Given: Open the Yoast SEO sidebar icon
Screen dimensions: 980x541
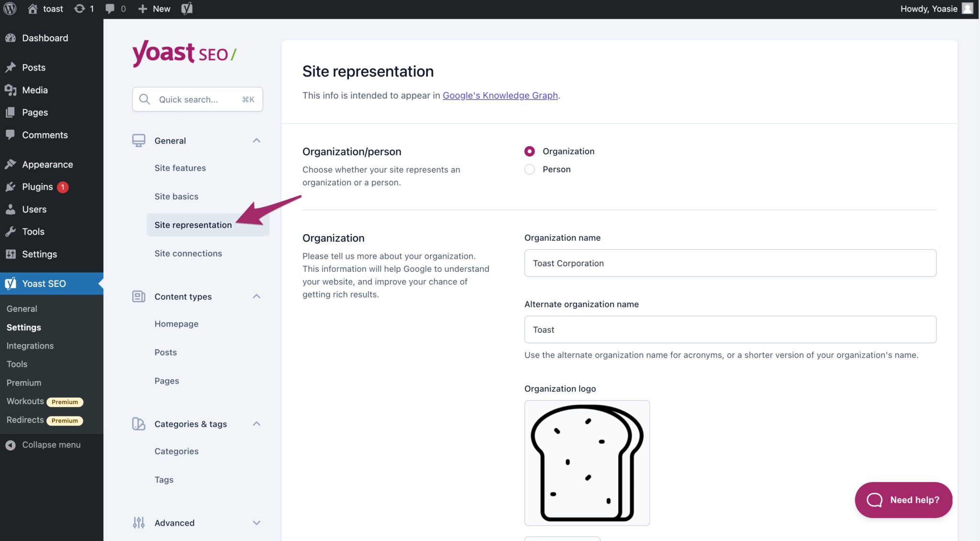Looking at the screenshot, I should 11,283.
